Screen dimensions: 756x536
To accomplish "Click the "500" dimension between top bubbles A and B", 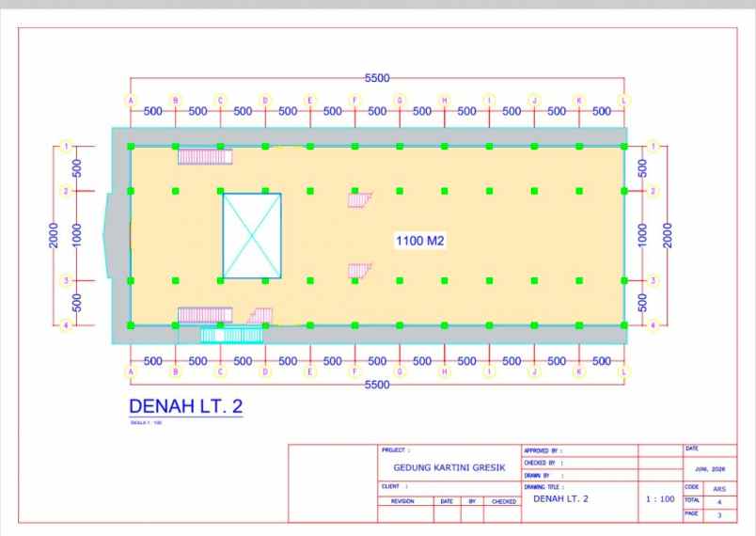I will [153, 111].
